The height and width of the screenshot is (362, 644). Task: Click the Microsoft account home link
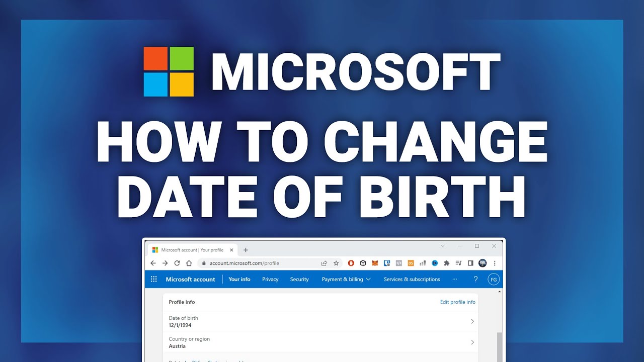[x=190, y=279]
